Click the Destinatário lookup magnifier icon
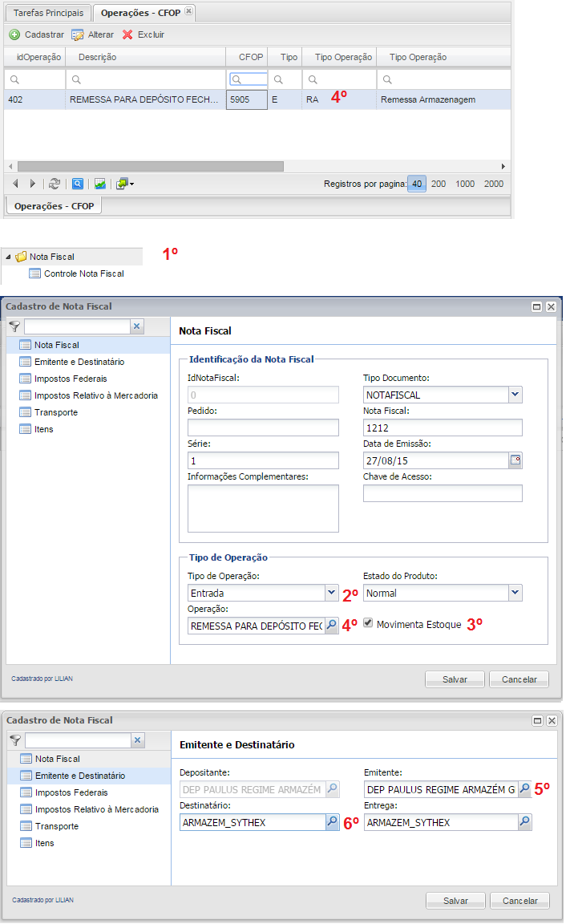This screenshot has height=924, width=574. tap(332, 821)
